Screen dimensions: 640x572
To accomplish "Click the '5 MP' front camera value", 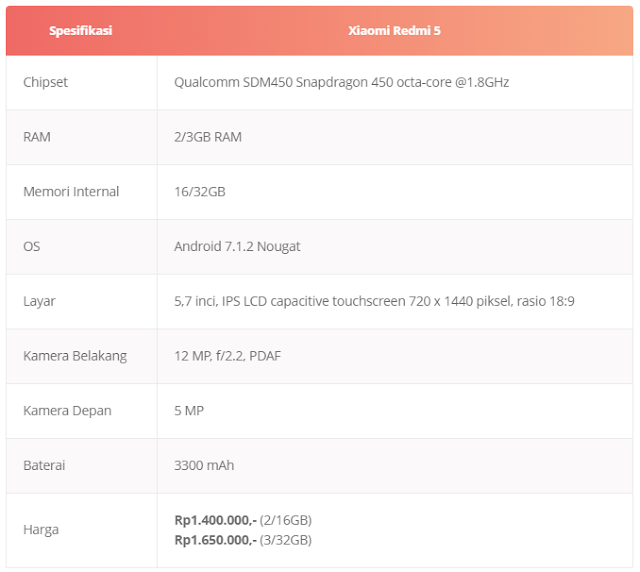I will [x=189, y=411].
